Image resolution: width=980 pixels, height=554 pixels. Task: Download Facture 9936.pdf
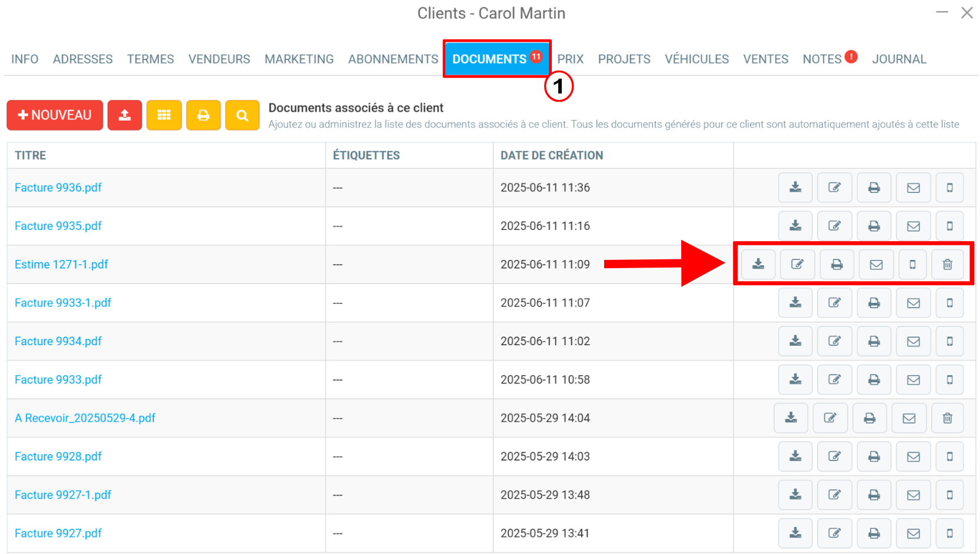click(795, 188)
